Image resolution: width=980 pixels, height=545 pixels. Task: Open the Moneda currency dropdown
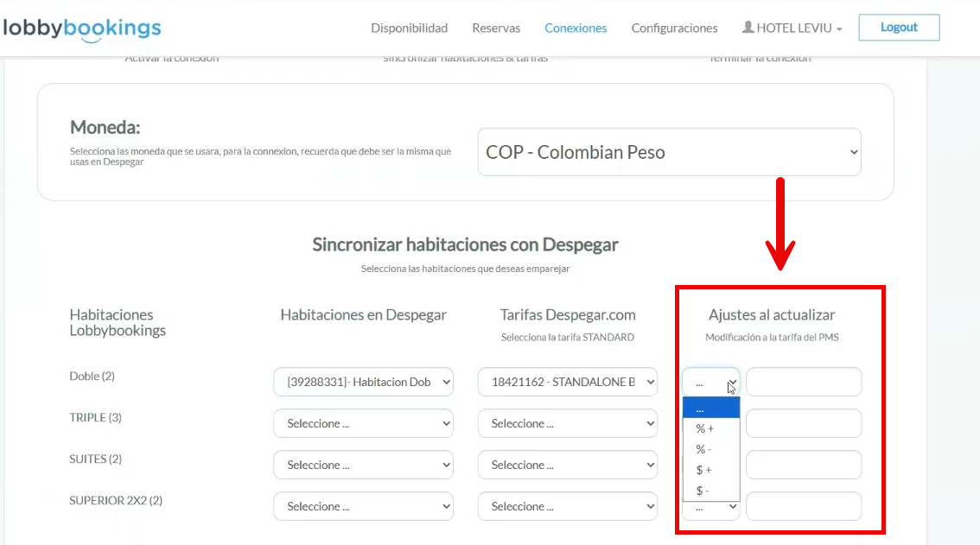click(x=670, y=152)
